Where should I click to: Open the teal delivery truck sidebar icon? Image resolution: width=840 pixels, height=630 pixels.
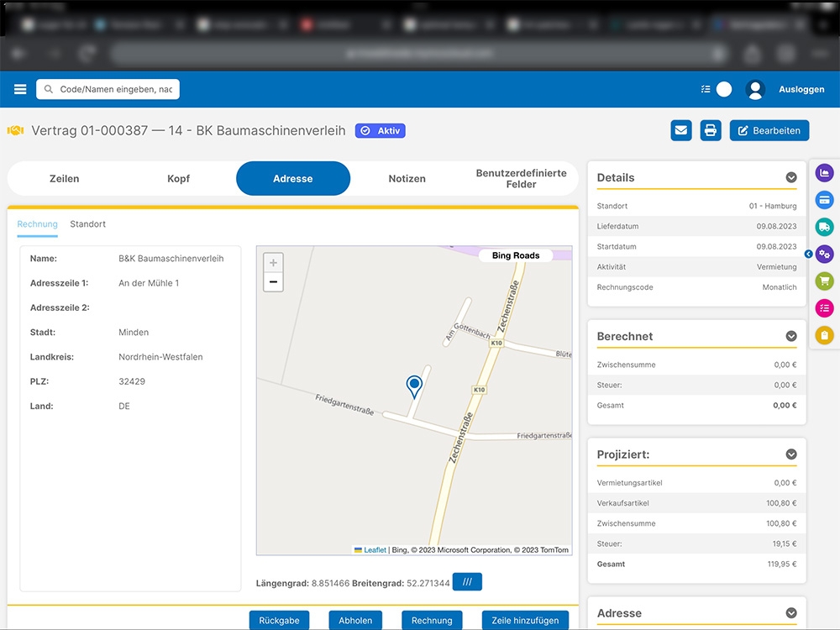[x=825, y=227]
